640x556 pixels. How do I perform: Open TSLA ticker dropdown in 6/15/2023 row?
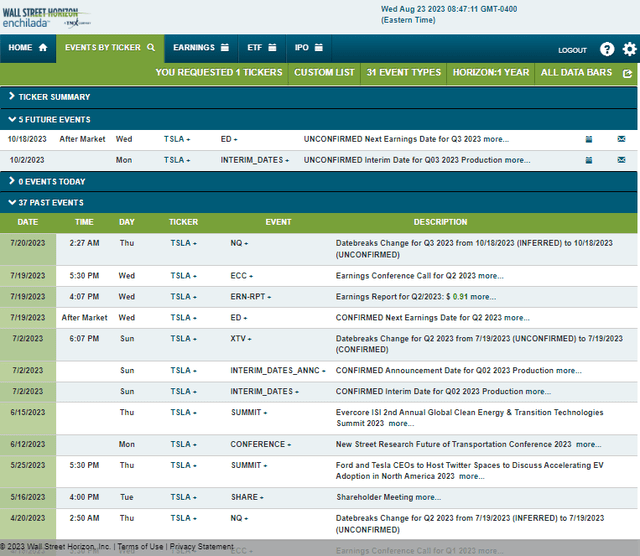[184, 413]
